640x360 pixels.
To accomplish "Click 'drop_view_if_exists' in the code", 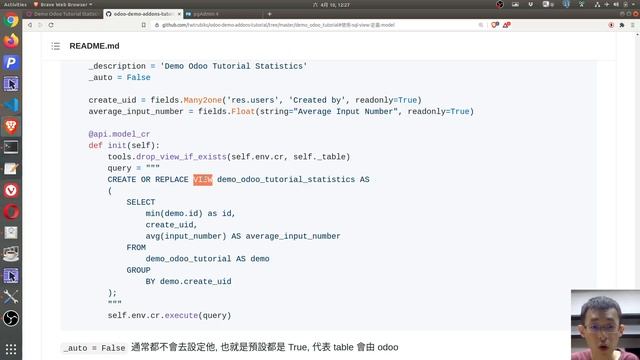I will [181, 157].
